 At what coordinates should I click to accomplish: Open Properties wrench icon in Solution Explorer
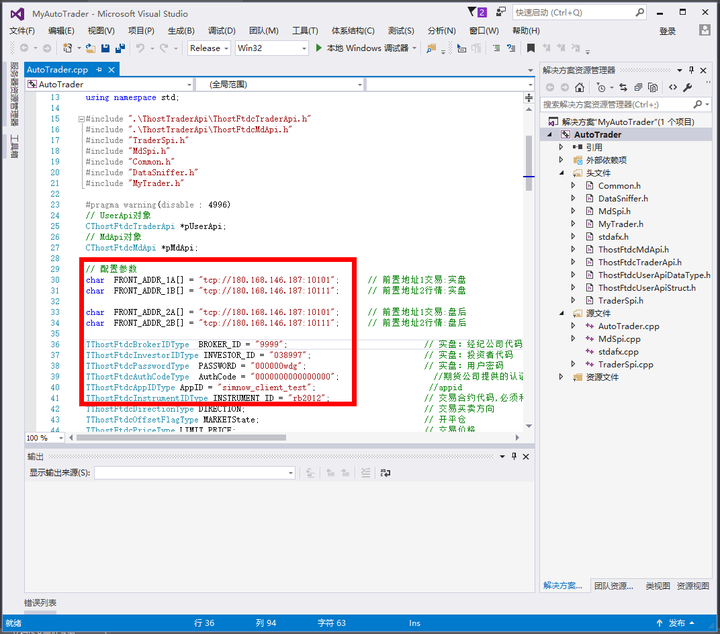pyautogui.click(x=687, y=87)
